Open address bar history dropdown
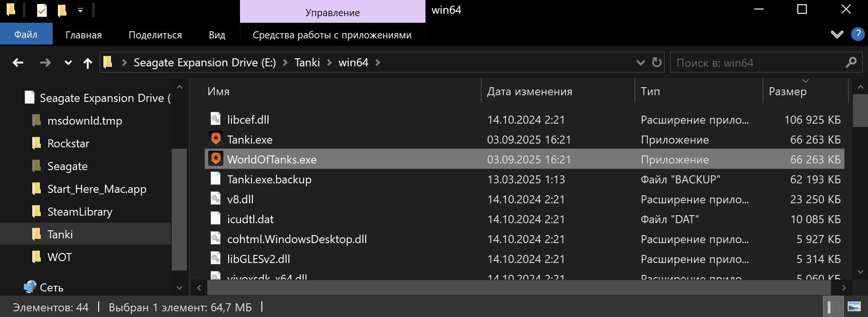Image resolution: width=868 pixels, height=317 pixels. coord(640,63)
